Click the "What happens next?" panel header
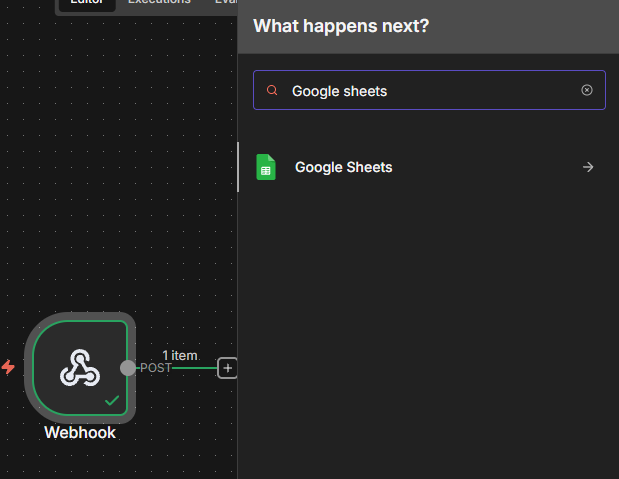 point(341,26)
